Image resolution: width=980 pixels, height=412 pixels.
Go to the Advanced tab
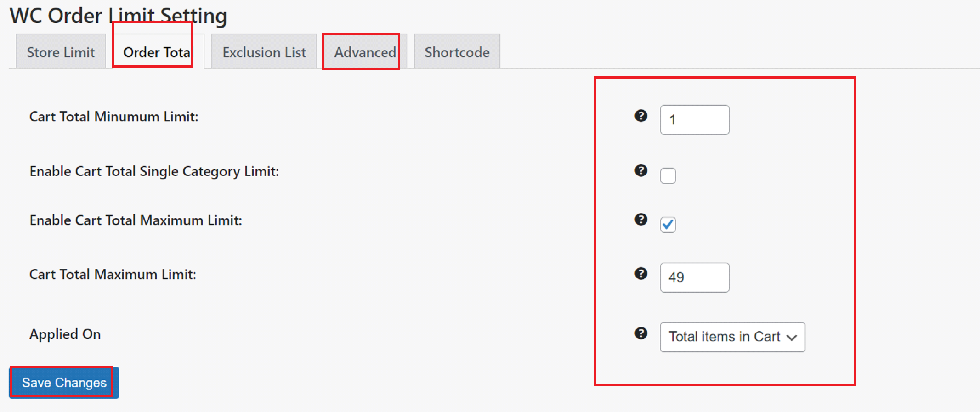(365, 52)
